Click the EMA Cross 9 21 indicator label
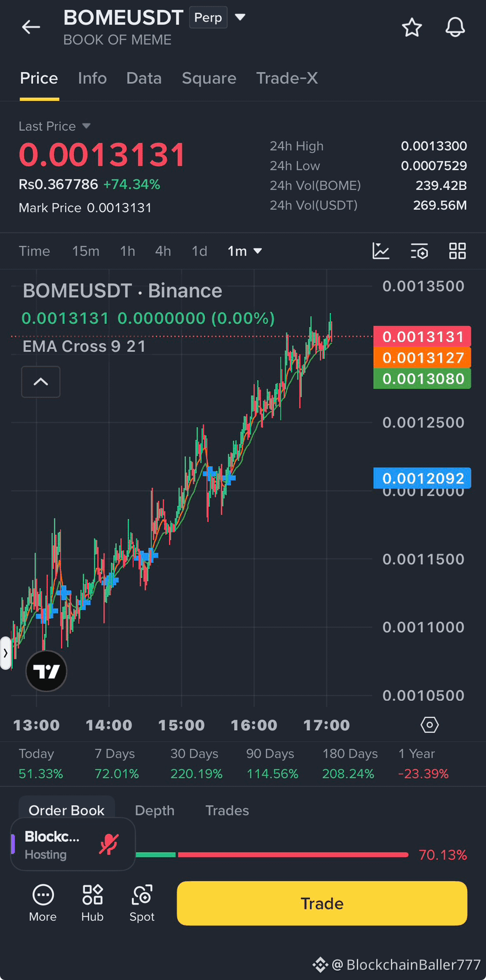The image size is (486, 980). tap(84, 346)
